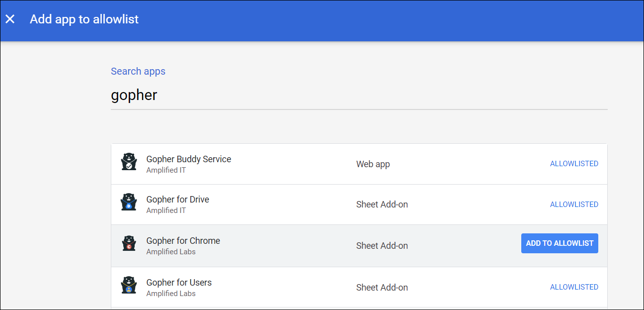Click Amplified IT publisher under Gopher Buddy Service

[x=166, y=170]
